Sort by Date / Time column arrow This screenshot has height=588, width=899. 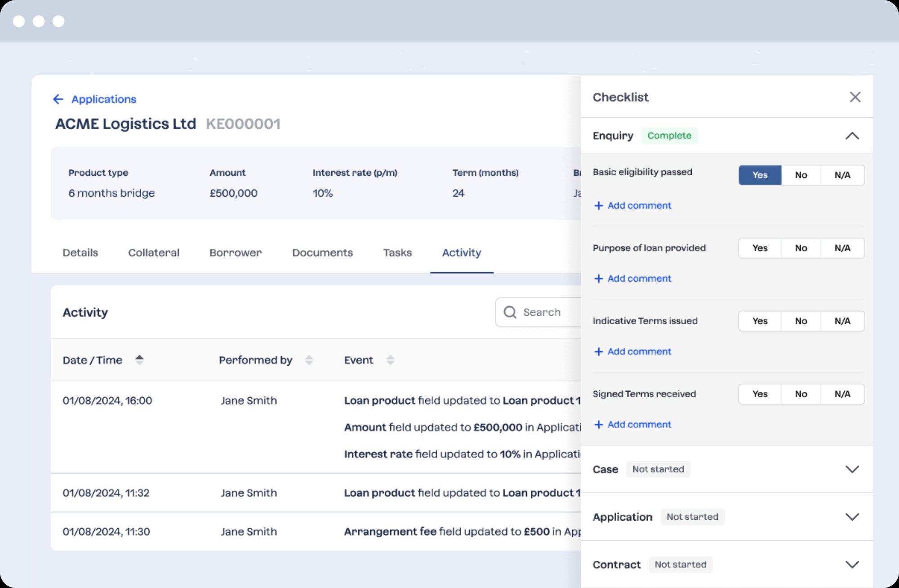tap(139, 360)
